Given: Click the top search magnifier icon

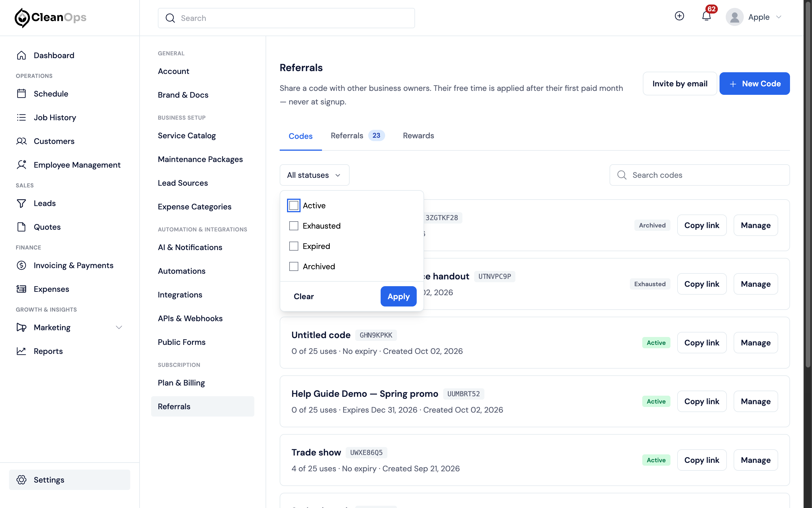Looking at the screenshot, I should 171,18.
